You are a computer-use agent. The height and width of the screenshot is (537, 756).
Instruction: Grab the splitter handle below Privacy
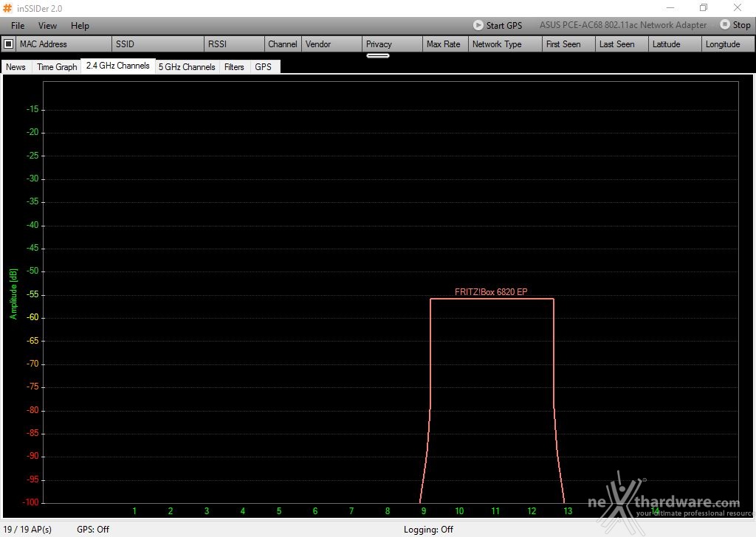[378, 56]
